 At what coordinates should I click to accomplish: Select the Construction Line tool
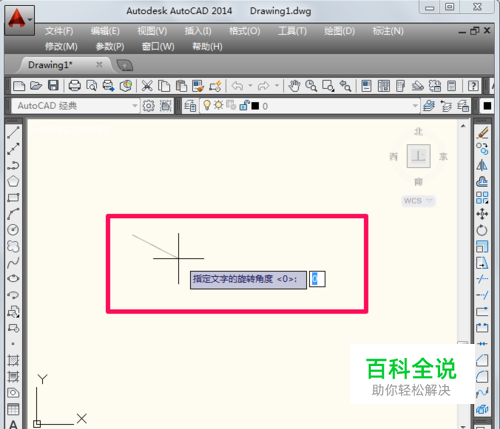tap(13, 149)
